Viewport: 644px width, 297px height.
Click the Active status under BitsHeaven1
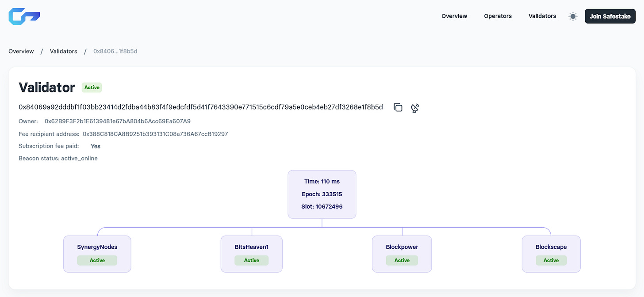pos(252,260)
